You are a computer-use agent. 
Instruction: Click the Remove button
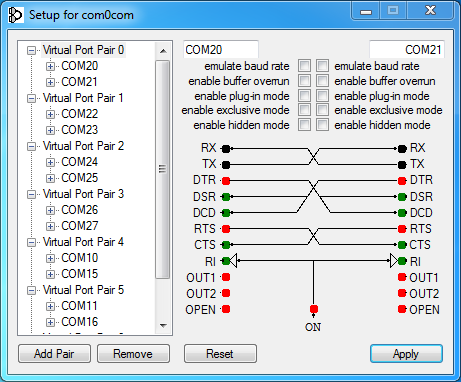click(x=133, y=354)
